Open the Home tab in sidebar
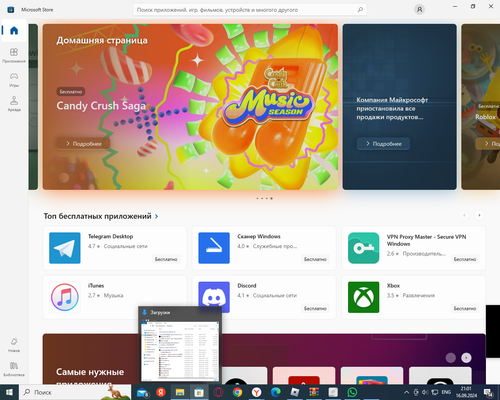500x400 pixels. (14, 31)
